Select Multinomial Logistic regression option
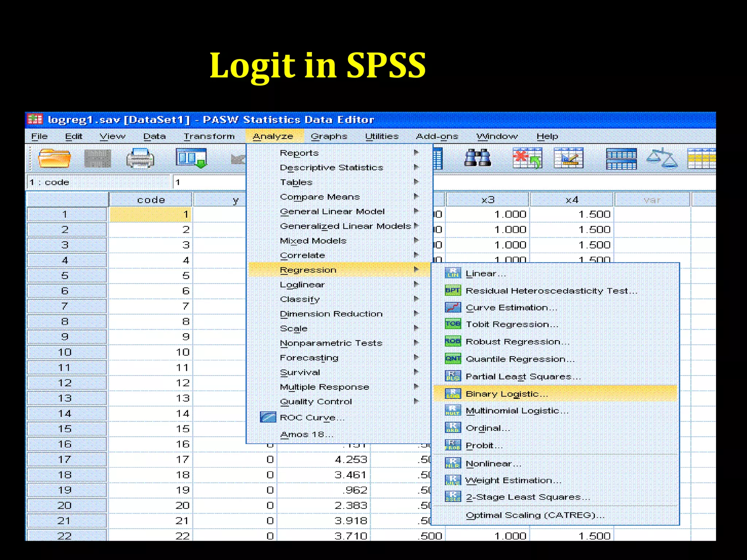Image resolution: width=747 pixels, height=560 pixels. 517,411
